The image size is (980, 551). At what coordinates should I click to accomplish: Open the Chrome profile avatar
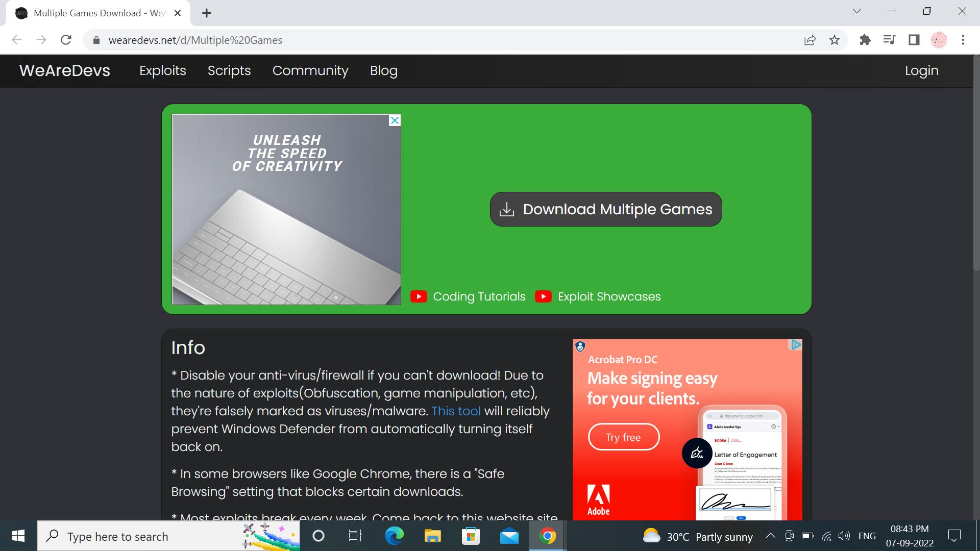pyautogui.click(x=939, y=40)
